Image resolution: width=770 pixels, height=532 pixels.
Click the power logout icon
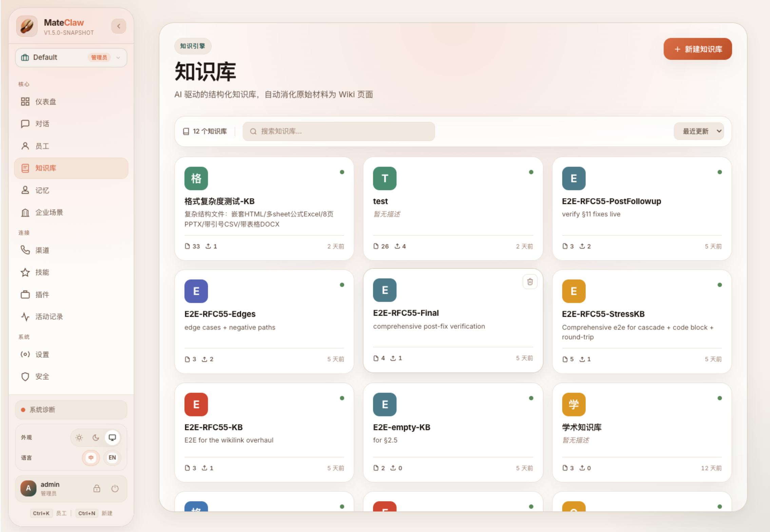pyautogui.click(x=115, y=488)
